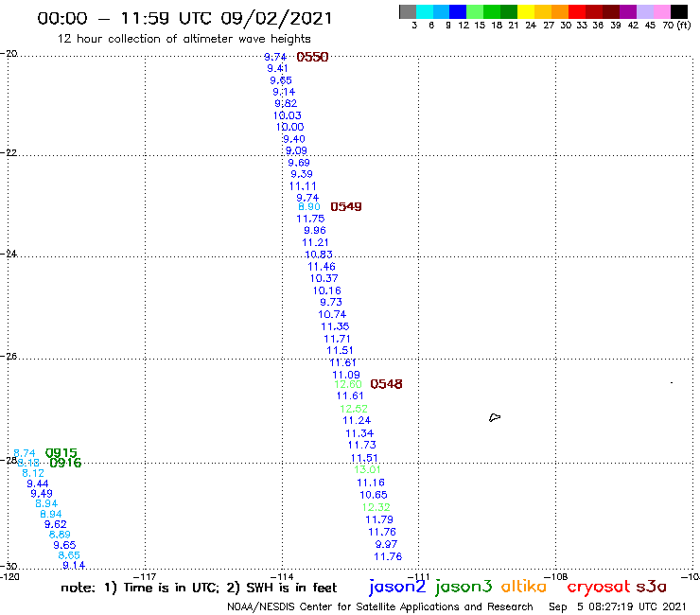Click the value 9.09 near latitude -22

[296, 151]
